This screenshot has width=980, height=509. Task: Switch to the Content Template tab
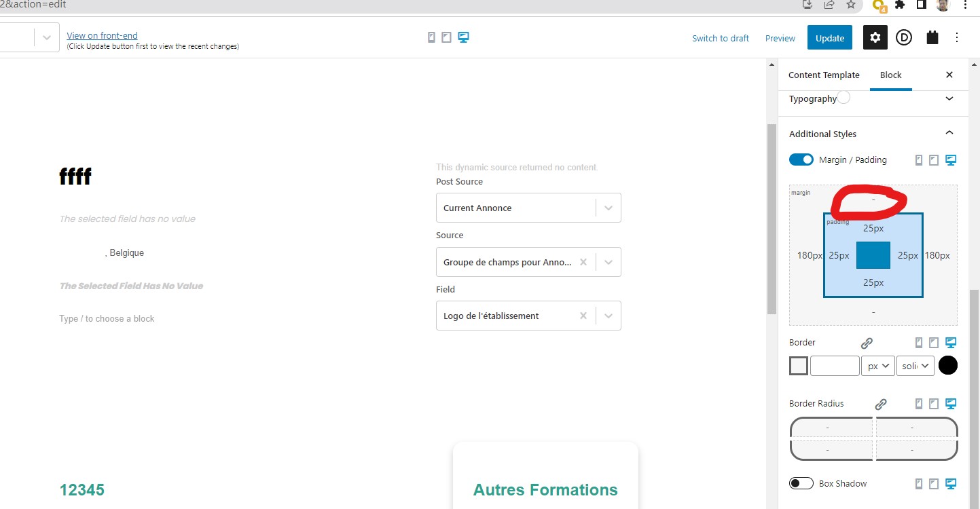click(x=824, y=75)
